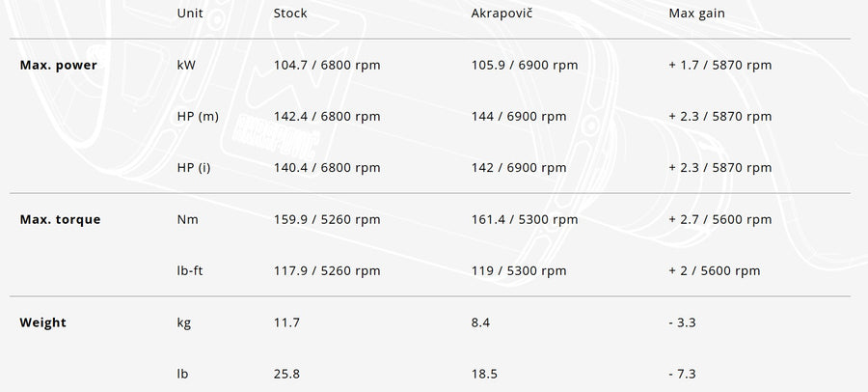Screen dimensions: 868x392
Task: Click the Akrapovič weight value 8.4
Action: [480, 322]
